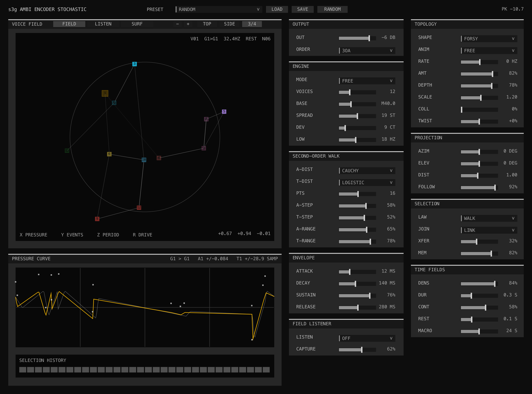Click the first selection history cell
Image resolution: width=532 pixels, height=394 pixels.
click(23, 370)
